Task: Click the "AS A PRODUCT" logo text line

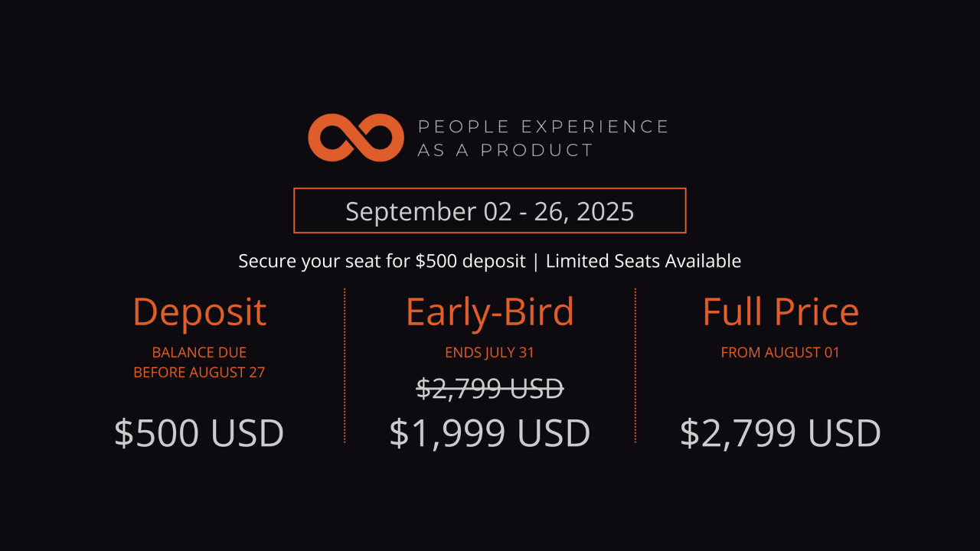Action: [505, 150]
